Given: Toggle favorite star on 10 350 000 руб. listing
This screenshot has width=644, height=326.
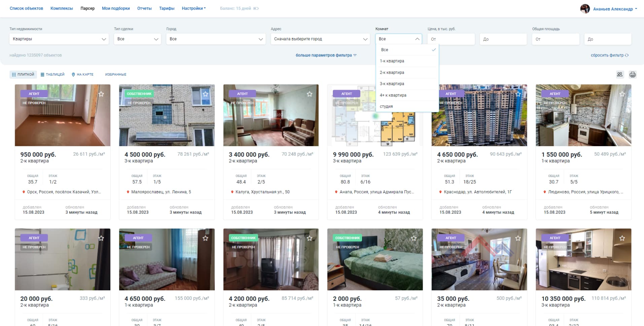Looking at the screenshot, I should pos(622,238).
